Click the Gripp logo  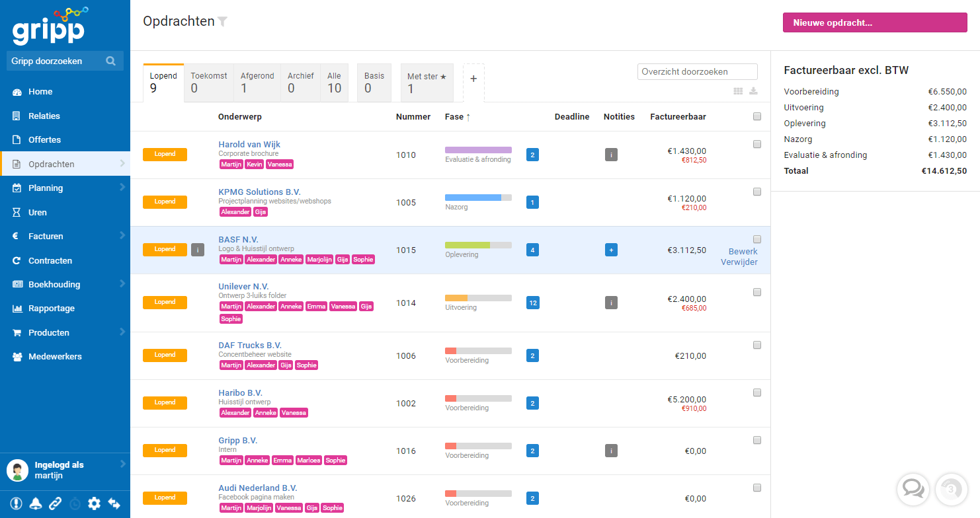point(50,26)
